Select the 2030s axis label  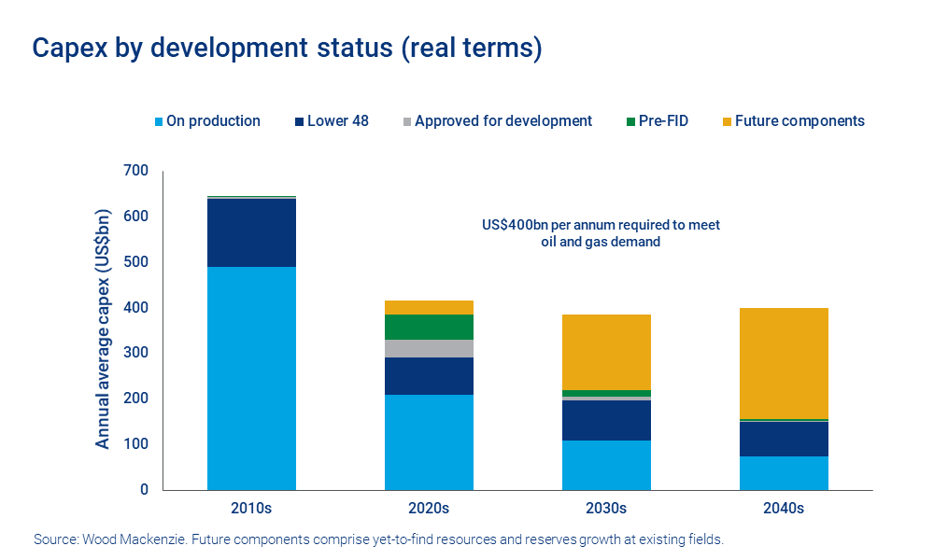click(605, 509)
